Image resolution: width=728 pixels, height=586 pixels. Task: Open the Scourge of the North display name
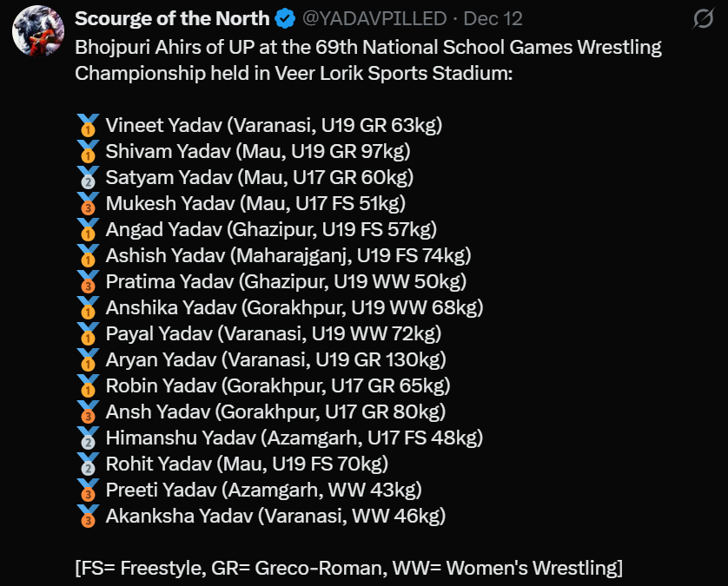[172, 18]
